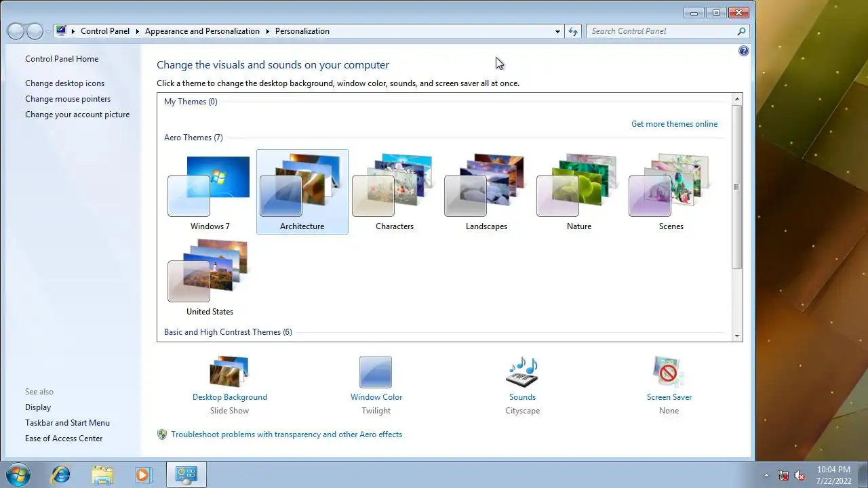868x488 pixels.
Task: Click Get more themes online
Action: coord(674,124)
